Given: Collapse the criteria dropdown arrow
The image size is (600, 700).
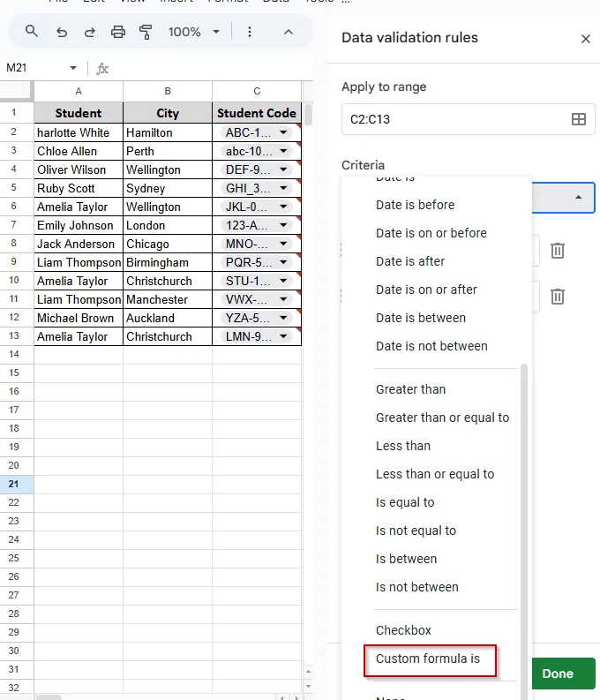Looking at the screenshot, I should click(578, 198).
